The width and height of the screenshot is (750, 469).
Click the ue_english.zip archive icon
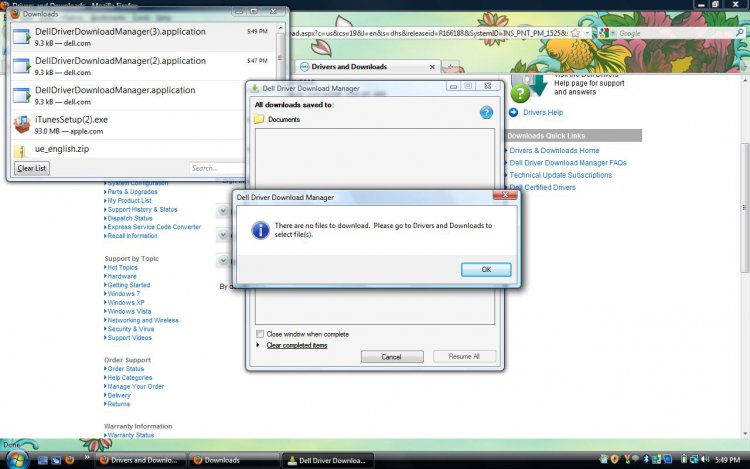point(21,151)
